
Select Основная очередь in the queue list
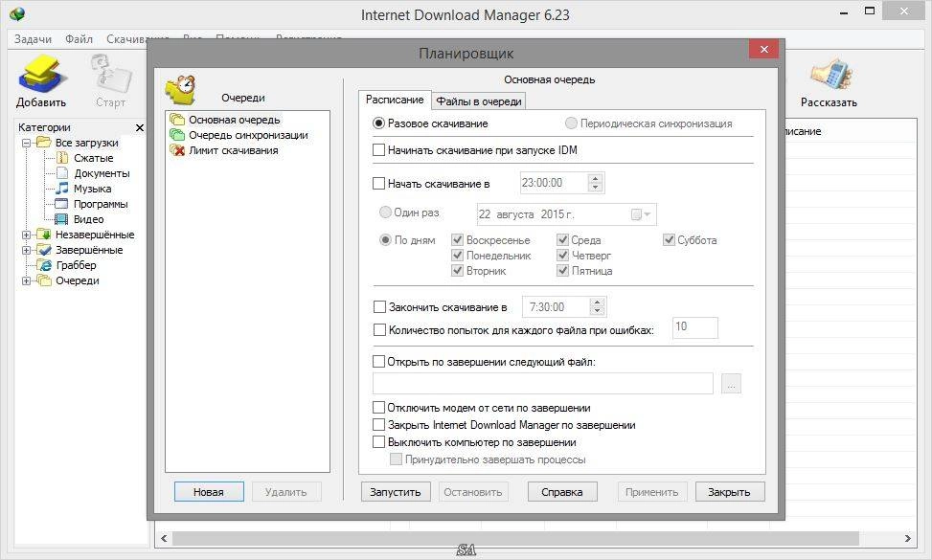pos(234,120)
